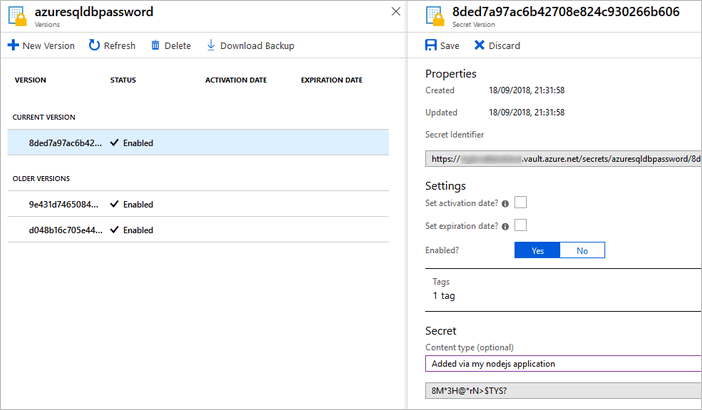This screenshot has width=702, height=410.
Task: Click the Refresh icon in toolbar
Action: [94, 46]
